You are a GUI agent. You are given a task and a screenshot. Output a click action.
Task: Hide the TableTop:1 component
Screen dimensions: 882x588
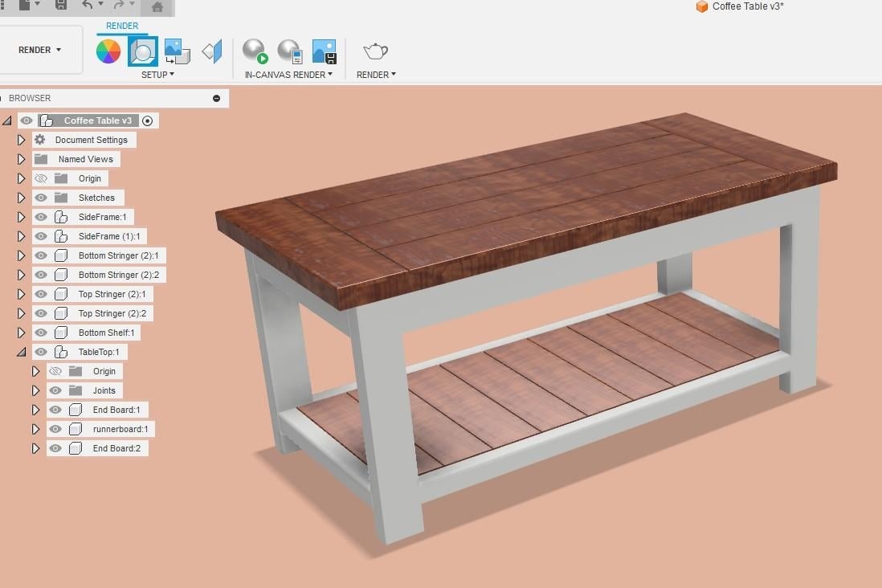40,352
